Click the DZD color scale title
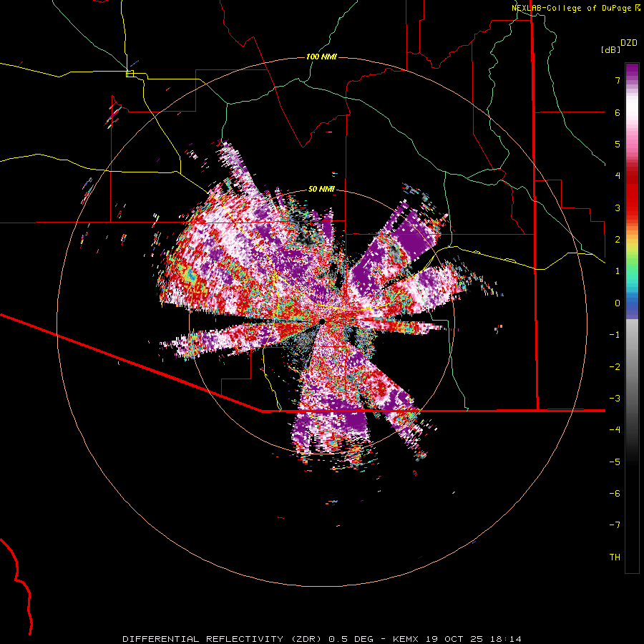 point(629,43)
